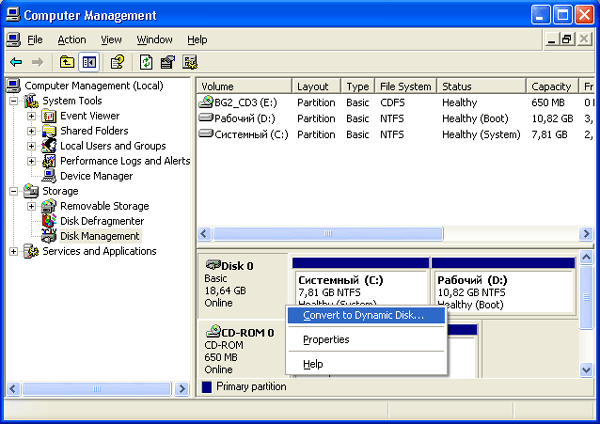Click the Disk 0 drive icon
600x424 pixels.
[213, 265]
